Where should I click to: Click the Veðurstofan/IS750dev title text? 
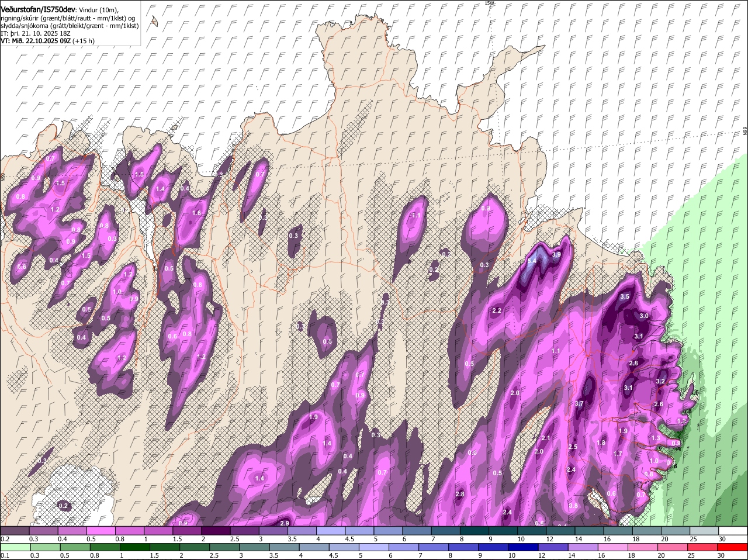tap(38, 9)
